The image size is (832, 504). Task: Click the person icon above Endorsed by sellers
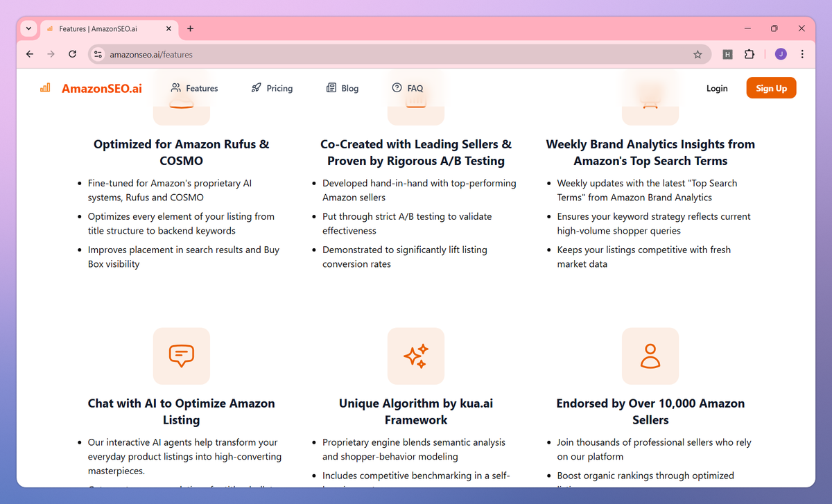pyautogui.click(x=650, y=356)
